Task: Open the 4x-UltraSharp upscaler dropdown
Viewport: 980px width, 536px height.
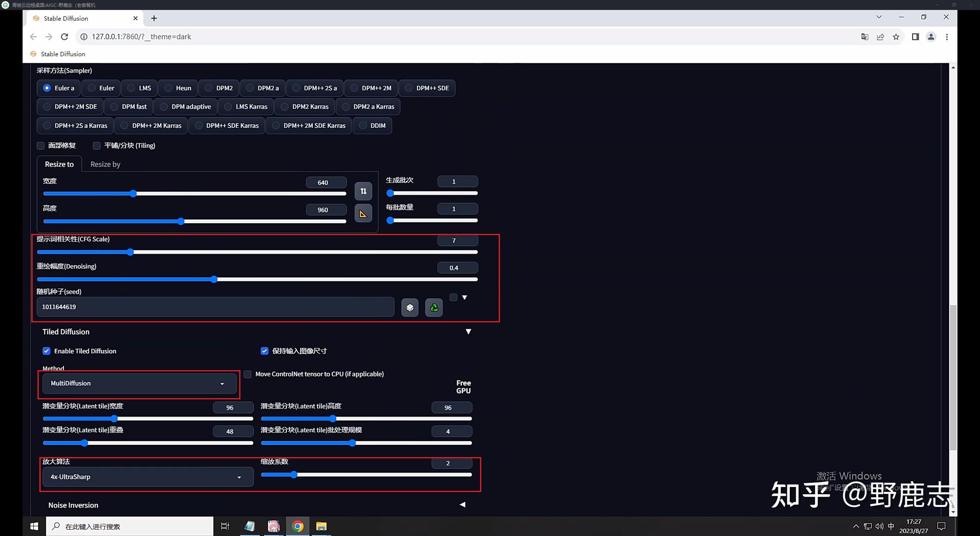Action: tap(147, 477)
